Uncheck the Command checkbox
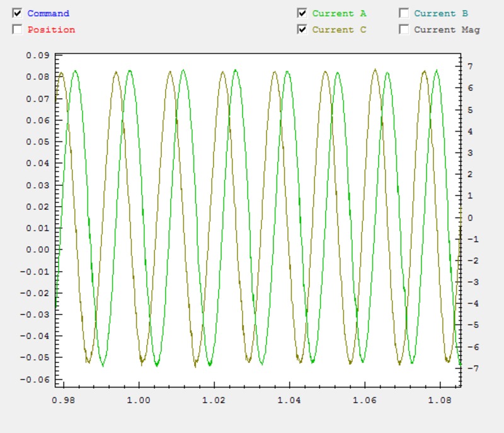Viewport: 504px width, 433px height. pyautogui.click(x=17, y=13)
